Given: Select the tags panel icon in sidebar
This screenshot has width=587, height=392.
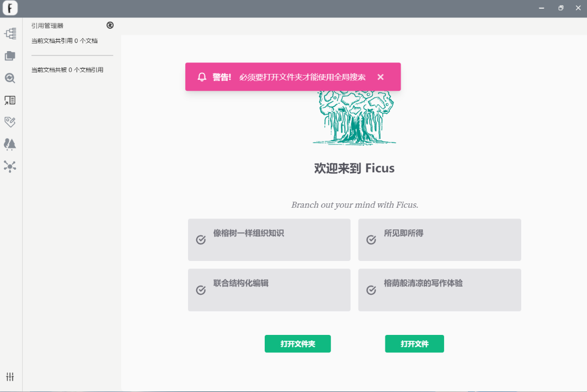Looking at the screenshot, I should tap(10, 122).
